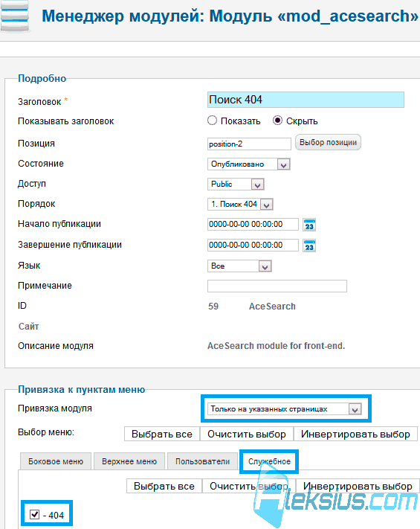Image resolution: width=420 pixels, height=529 pixels.
Task: Click the Сайт label
Action: pyautogui.click(x=29, y=326)
